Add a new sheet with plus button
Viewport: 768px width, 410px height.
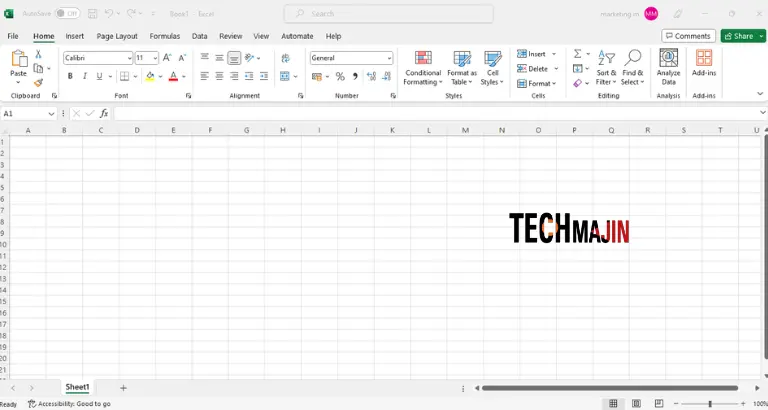[x=123, y=388]
